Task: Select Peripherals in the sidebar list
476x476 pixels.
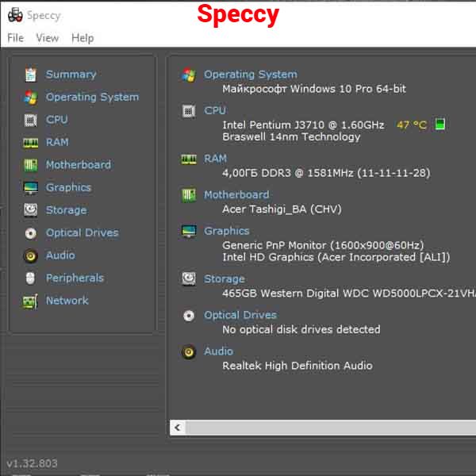Action: tap(75, 278)
